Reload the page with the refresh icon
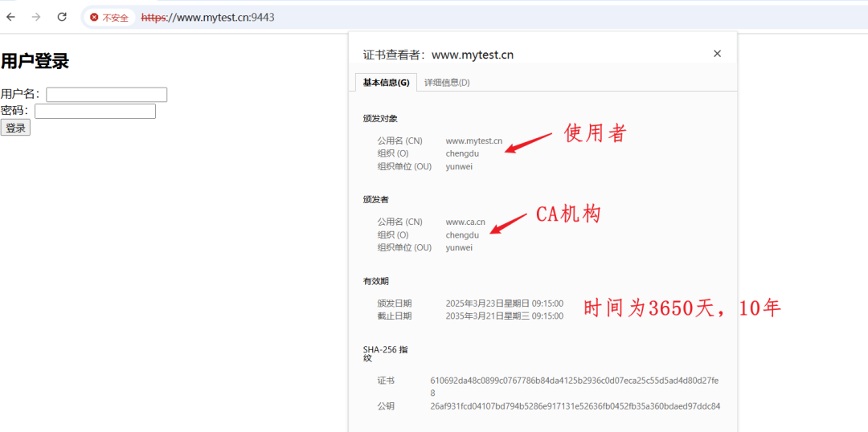868x432 pixels. (62, 17)
